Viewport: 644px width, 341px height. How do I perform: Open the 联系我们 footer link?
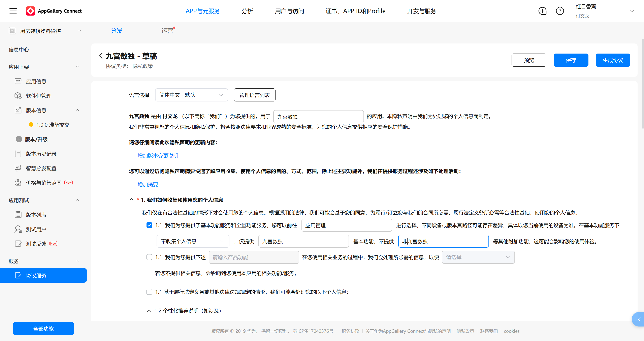point(489,331)
